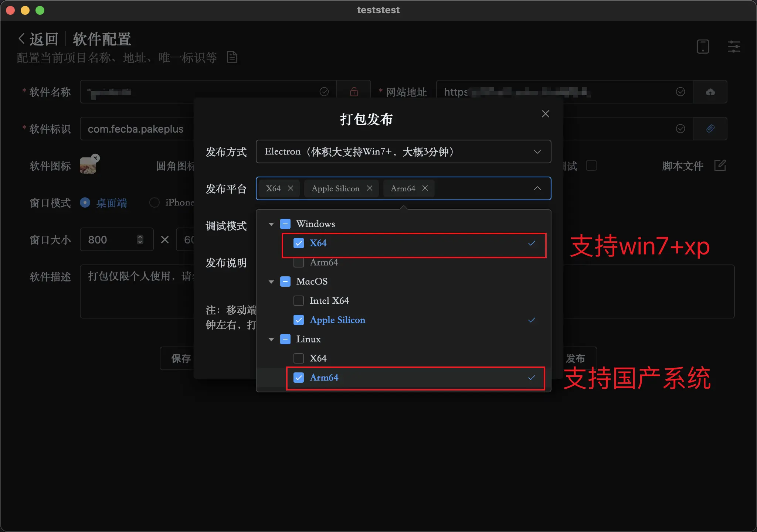Click the lock icon beside software name
The image size is (757, 532).
point(354,92)
